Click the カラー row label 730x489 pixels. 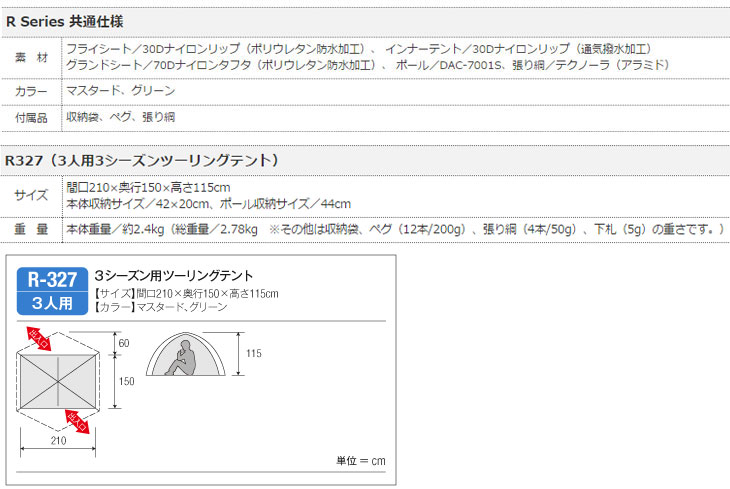pos(31,91)
